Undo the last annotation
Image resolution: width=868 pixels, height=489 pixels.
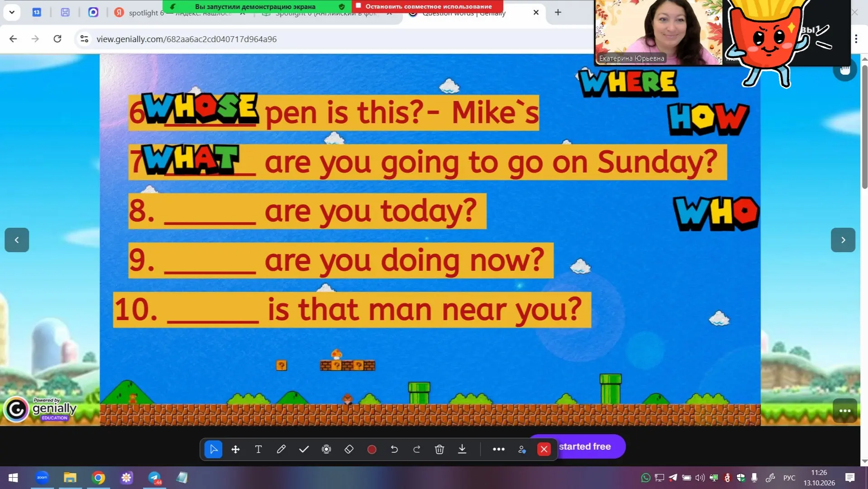[394, 449]
